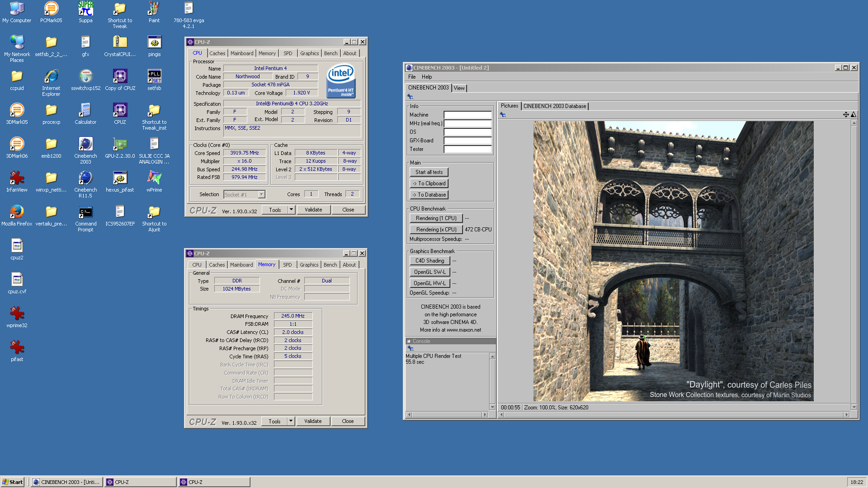
Task: Click the 245.0 MHz DRAM frequency value
Action: [x=293, y=316]
